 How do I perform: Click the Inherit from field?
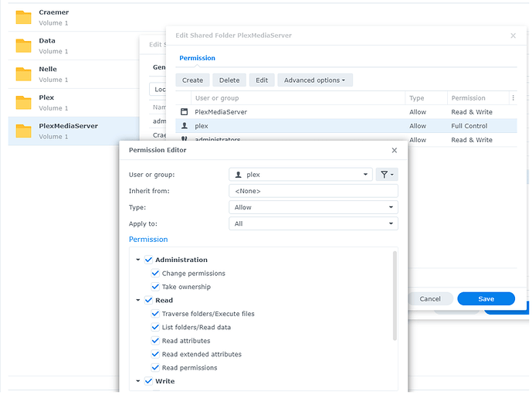(x=313, y=191)
